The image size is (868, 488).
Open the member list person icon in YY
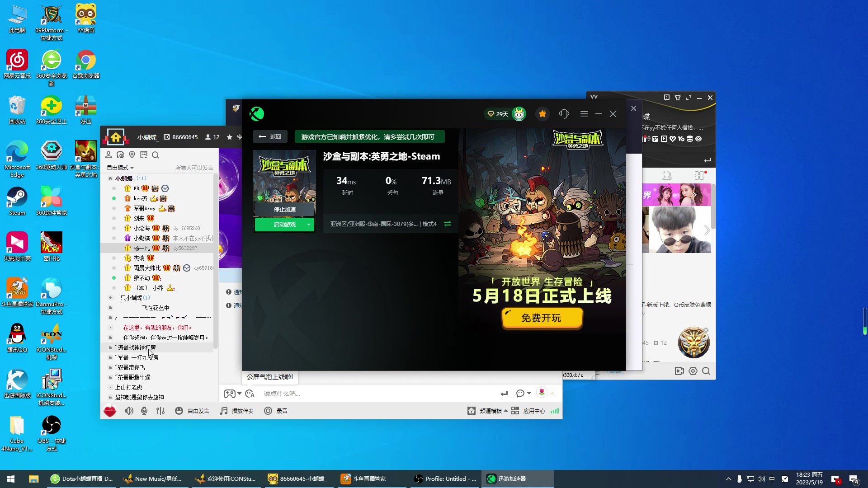(108, 155)
